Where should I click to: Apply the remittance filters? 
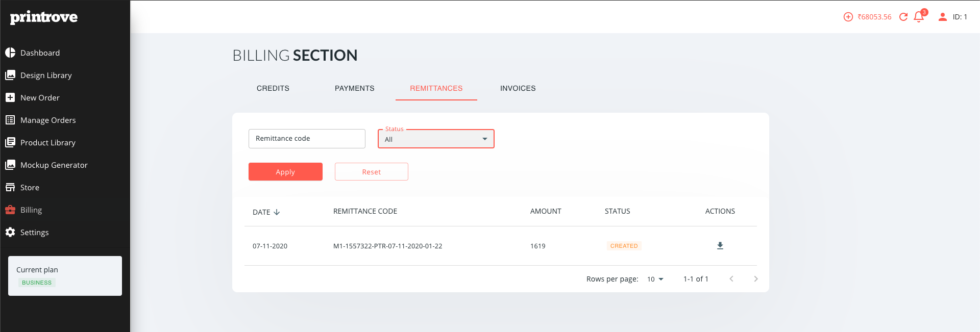[285, 172]
